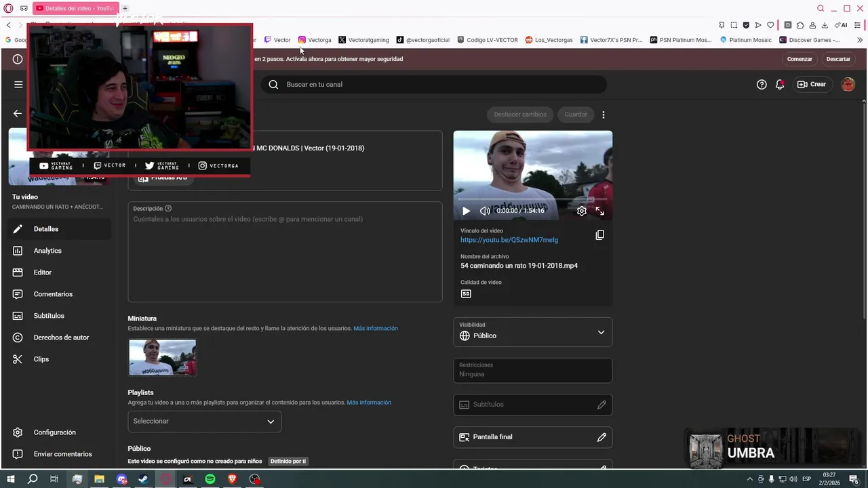Open the Subtítulos sidebar section
Image resolution: width=868 pixels, height=488 pixels.
pyautogui.click(x=60, y=316)
